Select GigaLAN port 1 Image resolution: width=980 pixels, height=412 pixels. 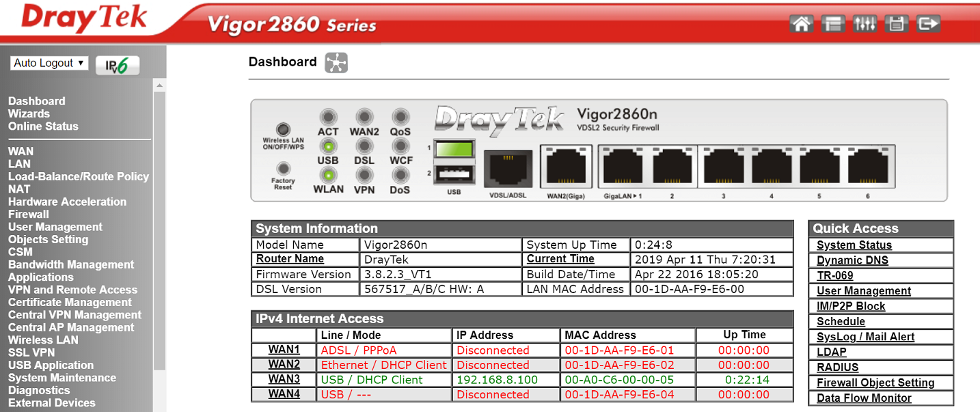click(x=623, y=167)
